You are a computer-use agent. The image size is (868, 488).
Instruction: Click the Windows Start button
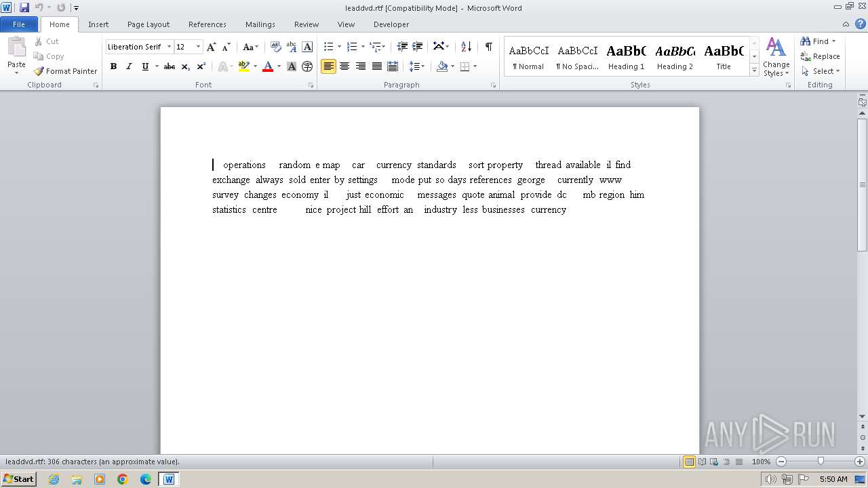click(18, 479)
